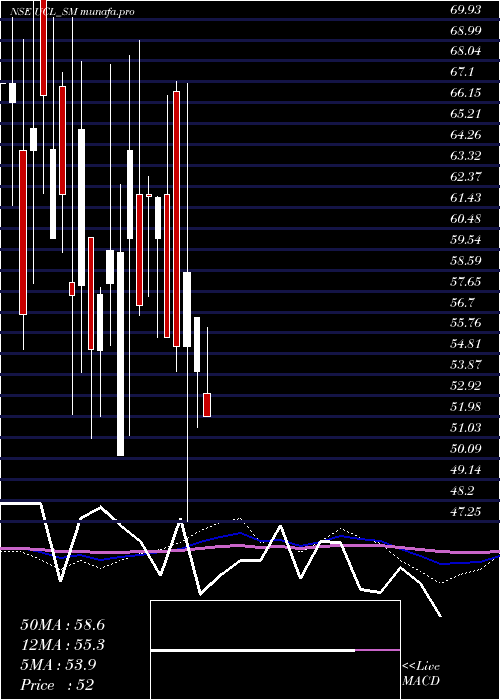Click the 55.76 price axis label

(x=466, y=324)
